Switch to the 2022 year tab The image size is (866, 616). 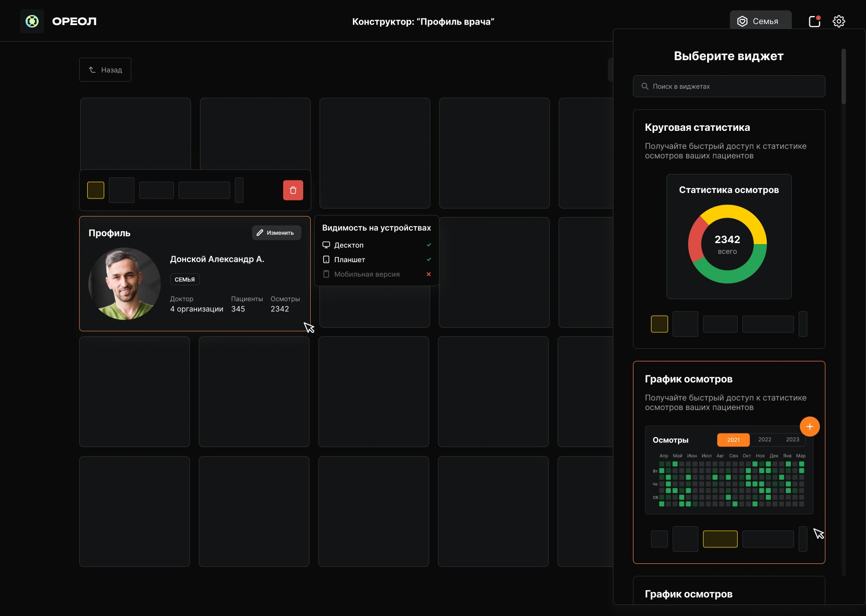[763, 440]
